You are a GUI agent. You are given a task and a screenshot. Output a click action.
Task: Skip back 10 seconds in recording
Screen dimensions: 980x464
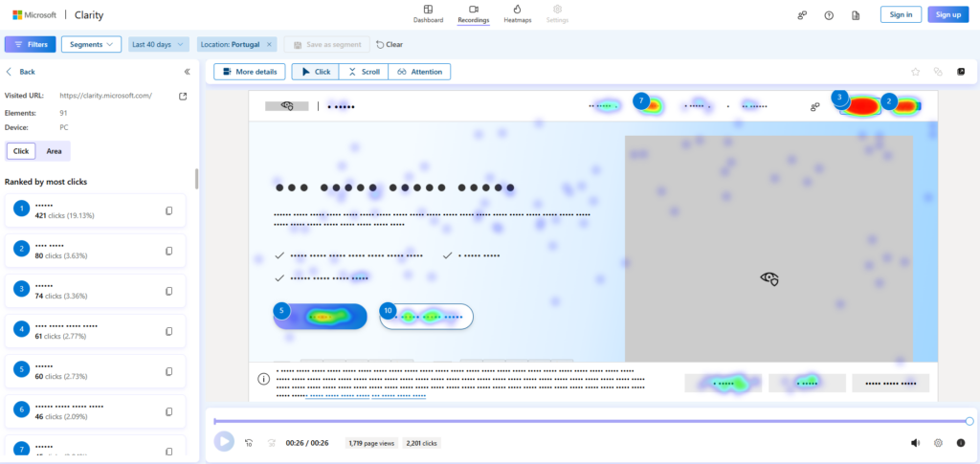(249, 443)
